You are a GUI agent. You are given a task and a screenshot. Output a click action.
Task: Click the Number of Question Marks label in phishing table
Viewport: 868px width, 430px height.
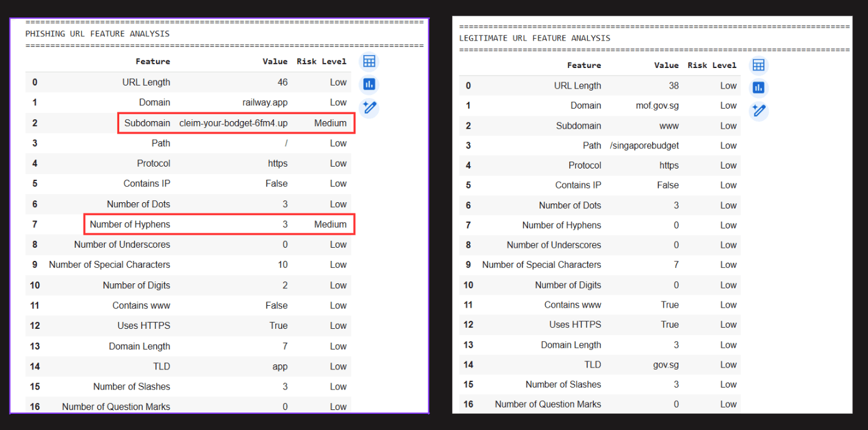point(116,407)
